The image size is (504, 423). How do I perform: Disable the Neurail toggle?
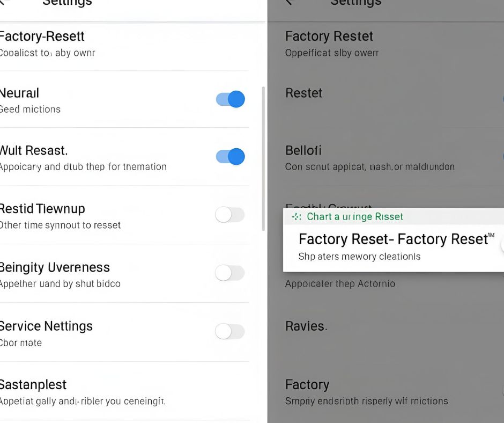231,99
